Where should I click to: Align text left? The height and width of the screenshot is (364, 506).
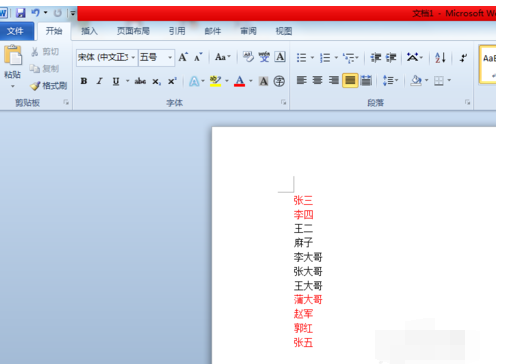point(302,80)
